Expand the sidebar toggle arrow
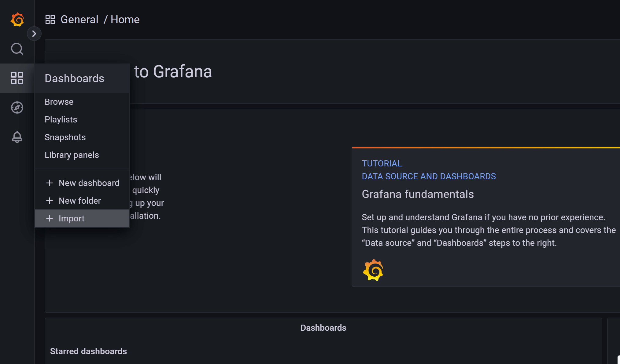620x364 pixels. pyautogui.click(x=34, y=33)
